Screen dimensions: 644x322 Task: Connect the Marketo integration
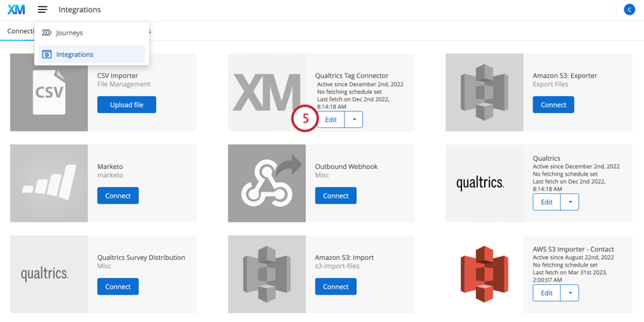[118, 195]
